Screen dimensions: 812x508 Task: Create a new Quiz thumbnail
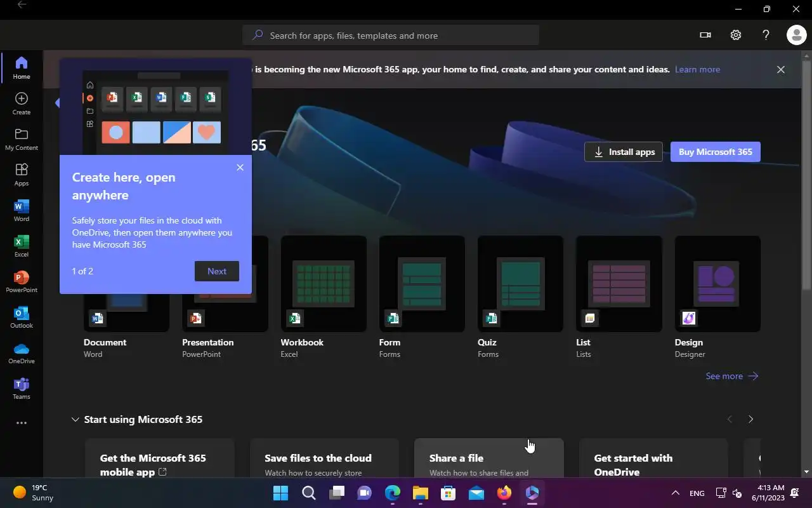tap(520, 284)
